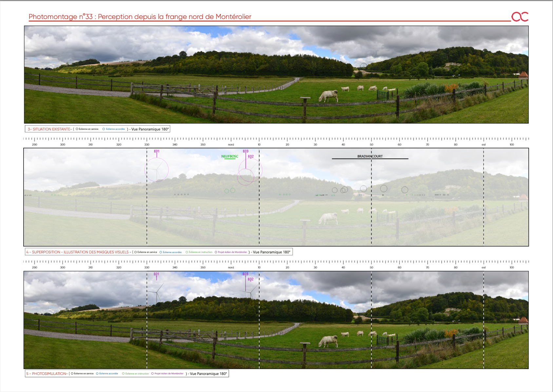Click the pink E01 turbine circle in superposition
This screenshot has width=553, height=392.
pos(157,170)
